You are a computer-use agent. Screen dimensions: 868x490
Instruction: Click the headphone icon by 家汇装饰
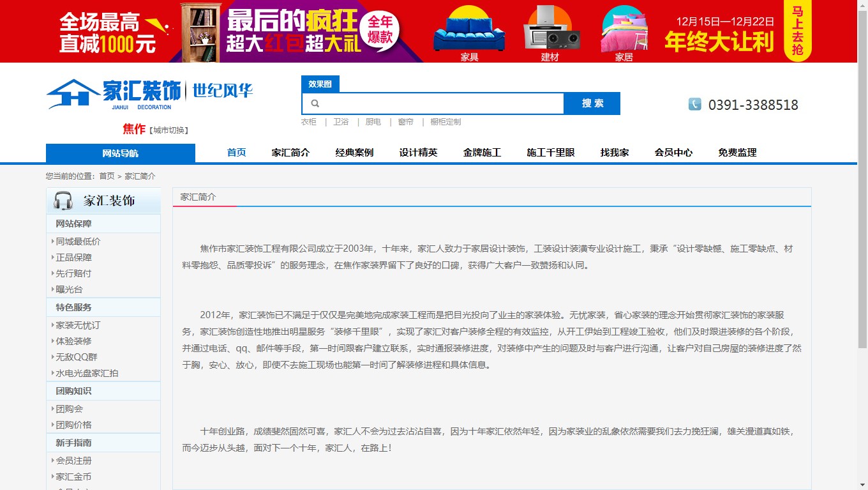[63, 201]
